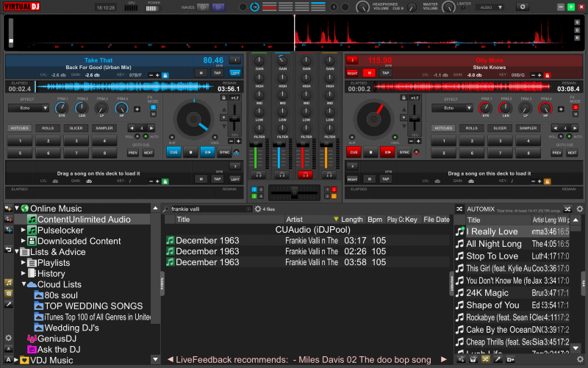Image resolution: width=588 pixels, height=368 pixels.
Task: Open browser file options gear next to 4 files
Action: point(258,209)
